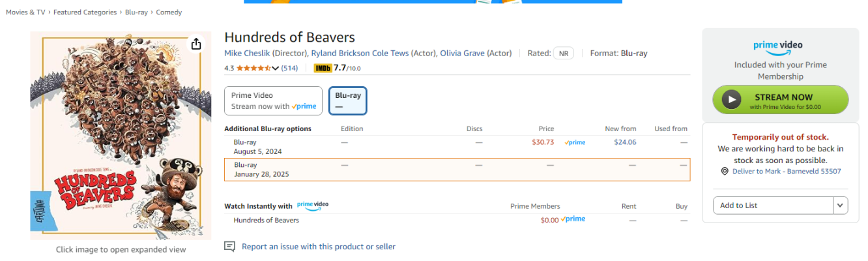Click the report issue speech bubble icon
The width and height of the screenshot is (868, 261).
[229, 246]
